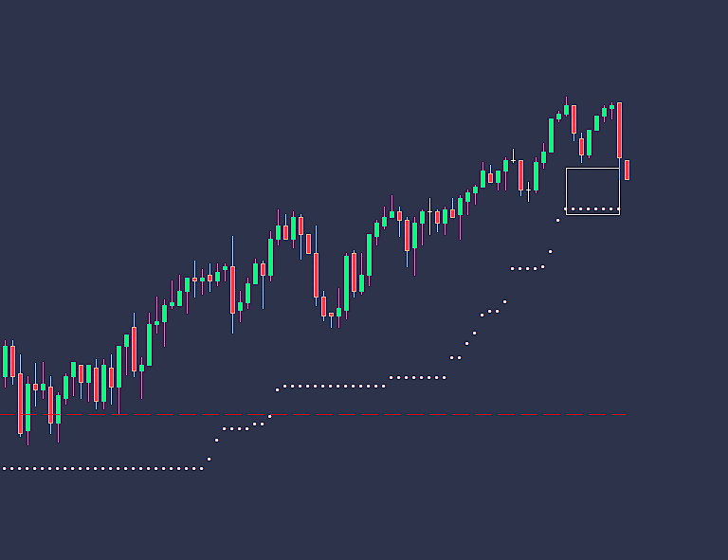Click the right end of the teal dashed line
Screen dimensions: 728x560
point(625,414)
